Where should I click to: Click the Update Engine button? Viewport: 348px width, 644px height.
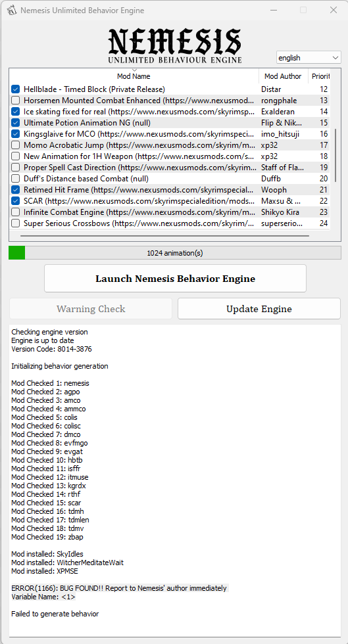[259, 309]
